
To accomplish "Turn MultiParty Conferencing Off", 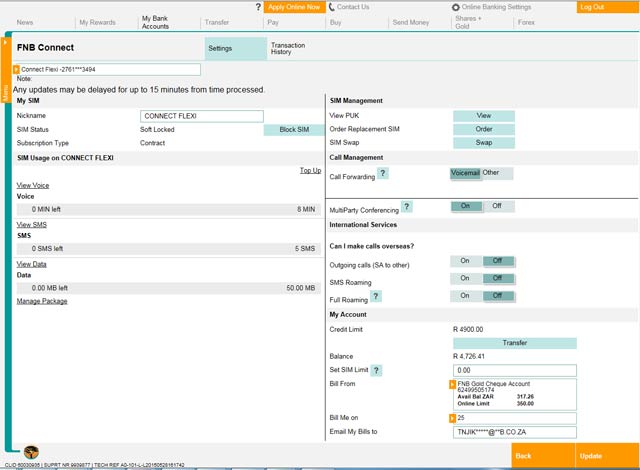I will coord(497,206).
